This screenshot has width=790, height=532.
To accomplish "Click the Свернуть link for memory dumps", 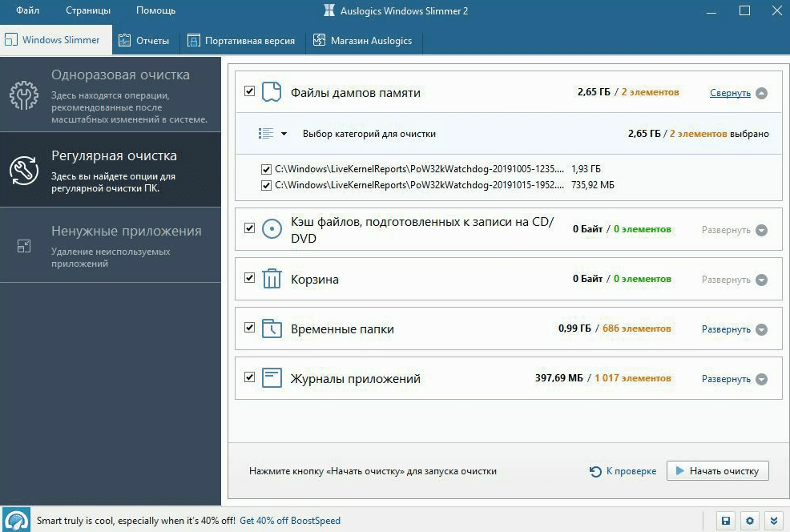I will (730, 93).
